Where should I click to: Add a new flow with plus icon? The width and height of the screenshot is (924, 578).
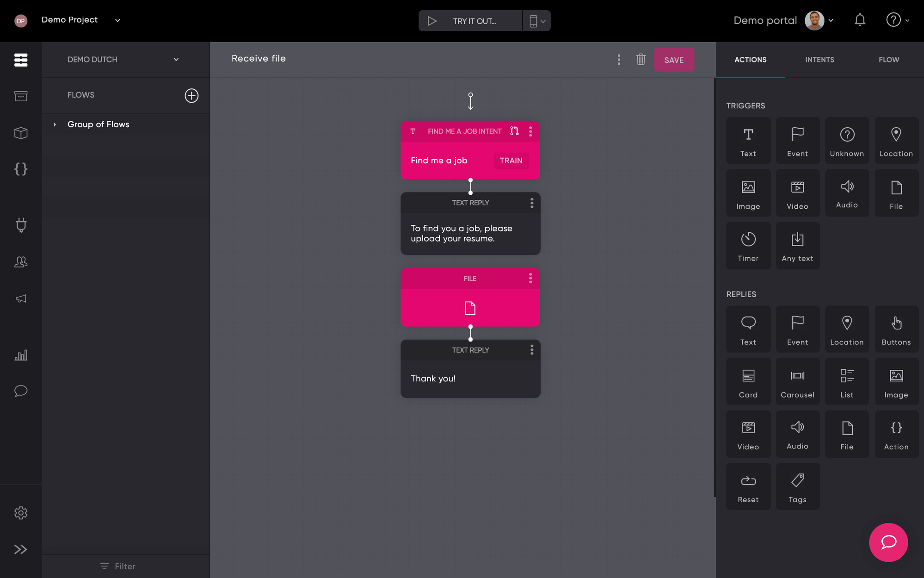click(x=191, y=95)
